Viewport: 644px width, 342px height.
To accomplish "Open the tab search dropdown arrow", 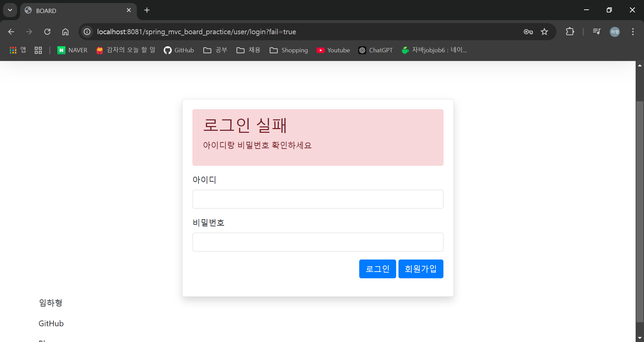I will [x=10, y=10].
